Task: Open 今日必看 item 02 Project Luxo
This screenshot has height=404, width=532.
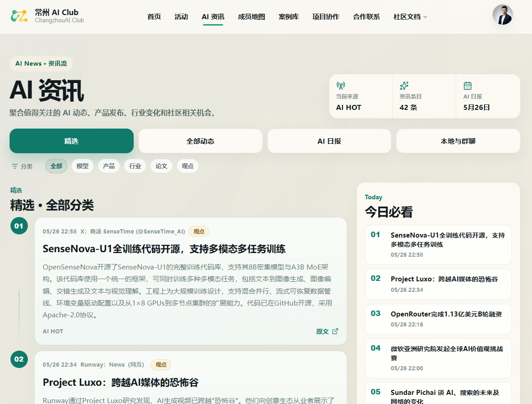Action: click(x=438, y=284)
